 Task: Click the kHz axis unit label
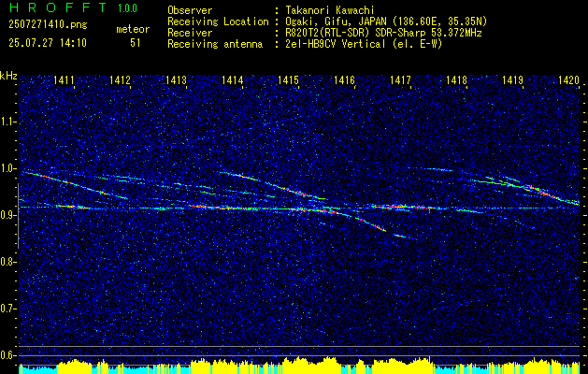coord(8,76)
